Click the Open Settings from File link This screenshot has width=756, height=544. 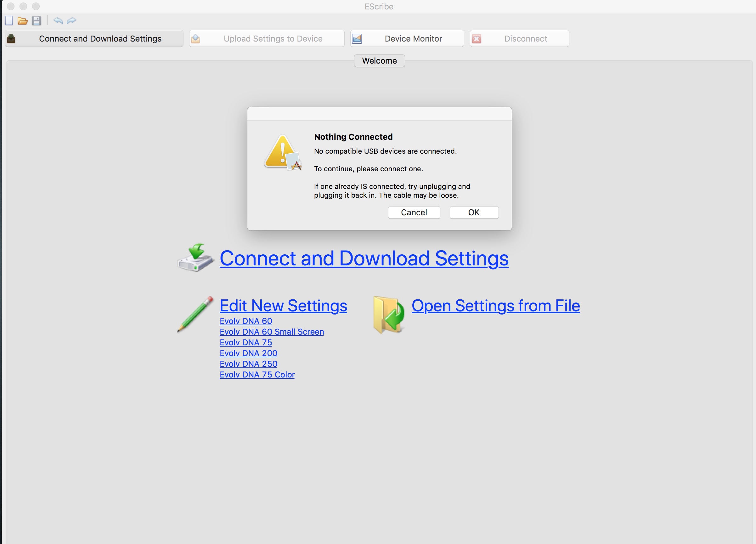[496, 306]
